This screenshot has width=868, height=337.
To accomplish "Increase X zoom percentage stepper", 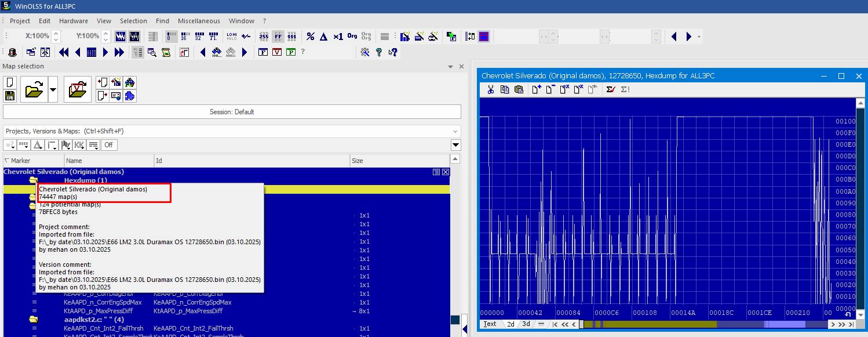I will point(56,33).
